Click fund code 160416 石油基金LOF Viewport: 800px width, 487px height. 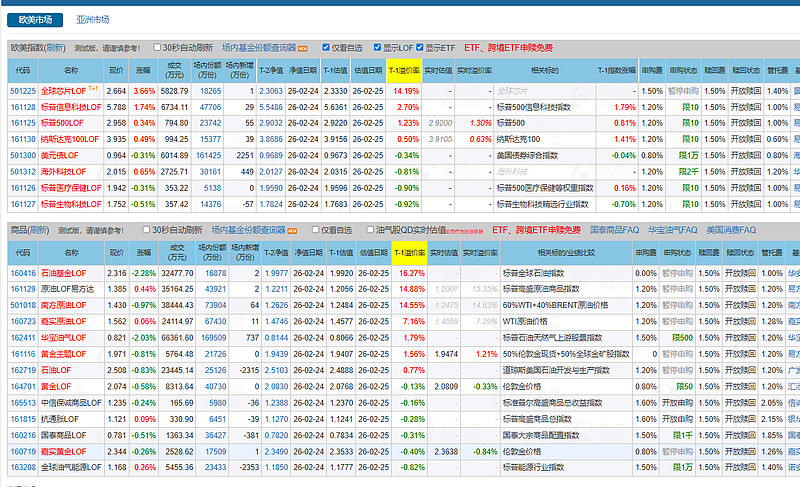click(x=23, y=273)
